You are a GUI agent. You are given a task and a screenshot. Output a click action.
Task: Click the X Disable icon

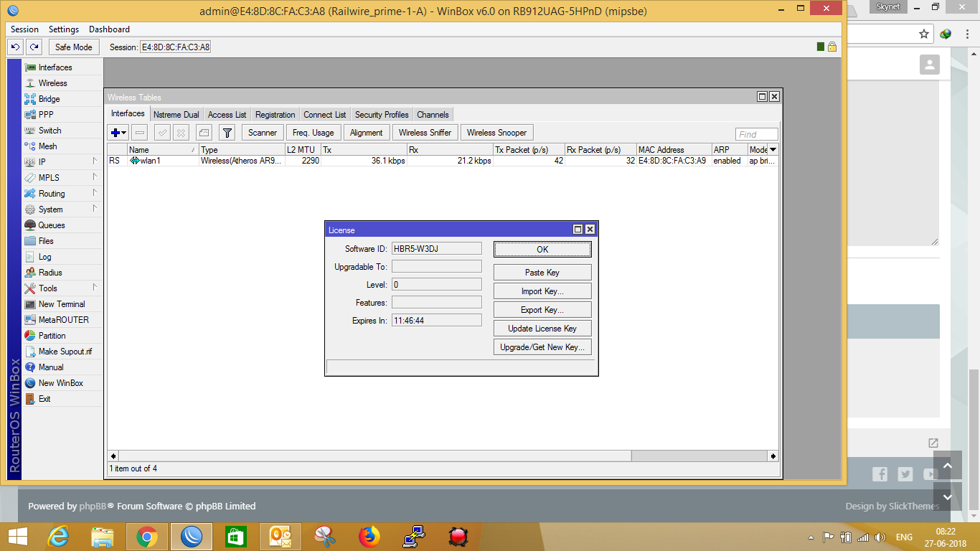[182, 133]
